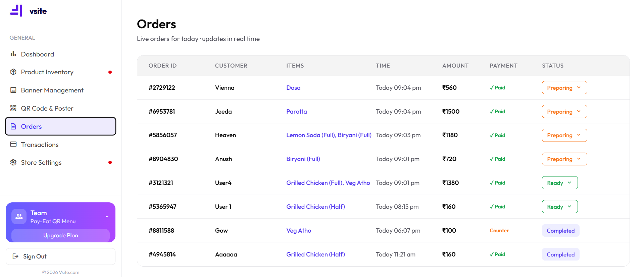Click customer name Gow
644x277 pixels.
221,231
